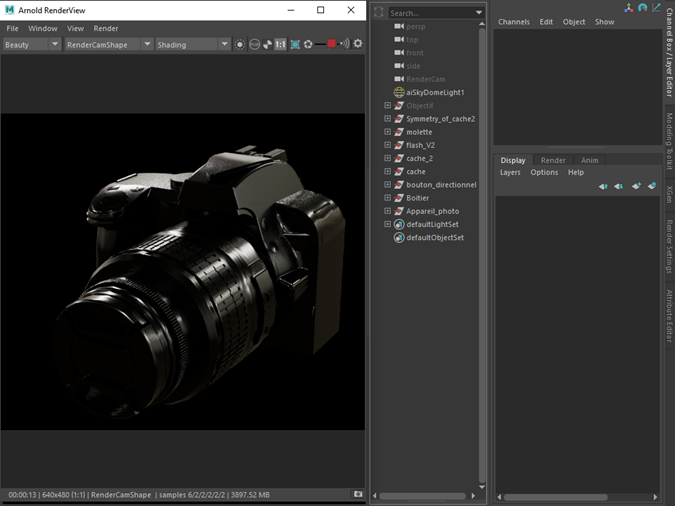Expand the Boitier node

pyautogui.click(x=387, y=198)
